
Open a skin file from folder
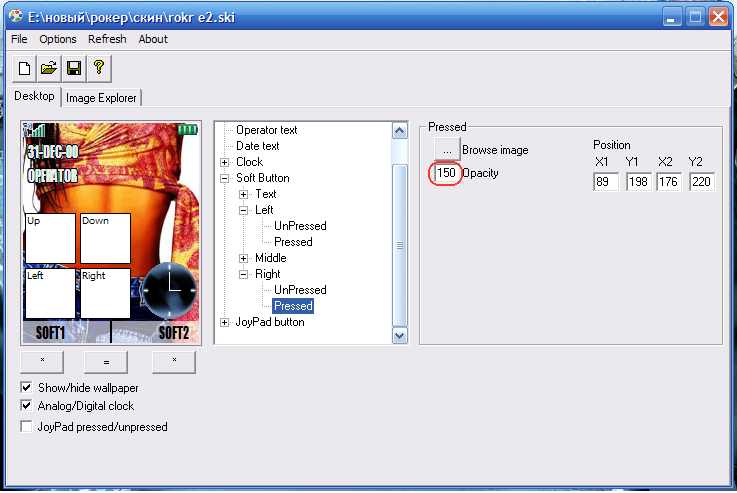49,69
